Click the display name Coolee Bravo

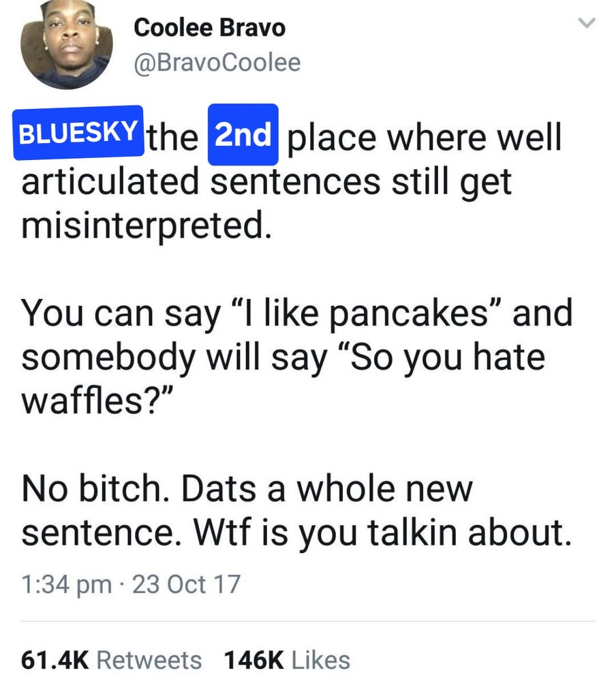pos(209,28)
